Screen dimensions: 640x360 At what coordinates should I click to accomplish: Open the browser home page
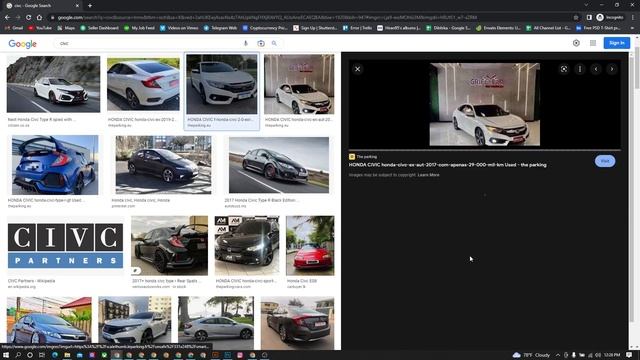(39, 18)
